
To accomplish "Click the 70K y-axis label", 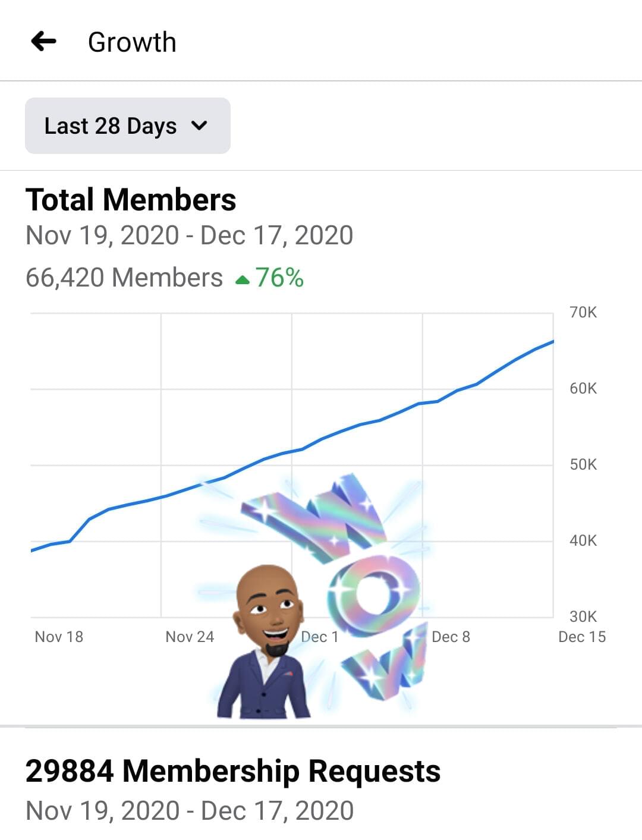I will (x=583, y=312).
